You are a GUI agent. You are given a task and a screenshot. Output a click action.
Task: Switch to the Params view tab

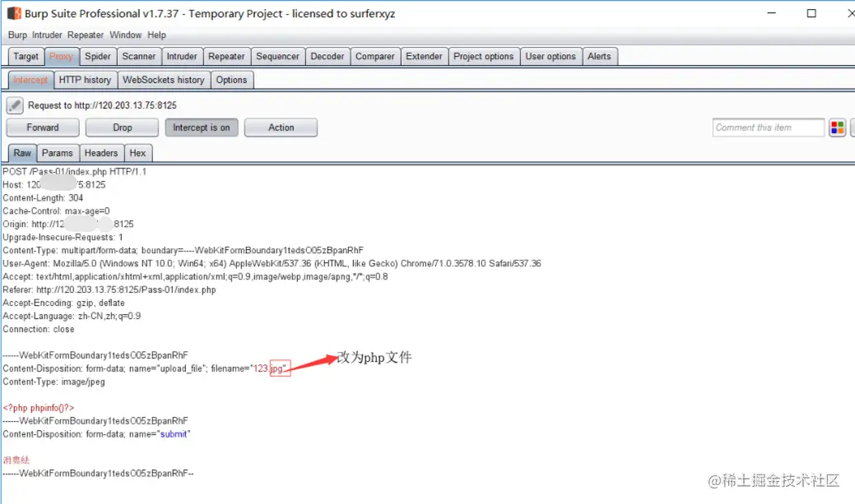click(58, 153)
